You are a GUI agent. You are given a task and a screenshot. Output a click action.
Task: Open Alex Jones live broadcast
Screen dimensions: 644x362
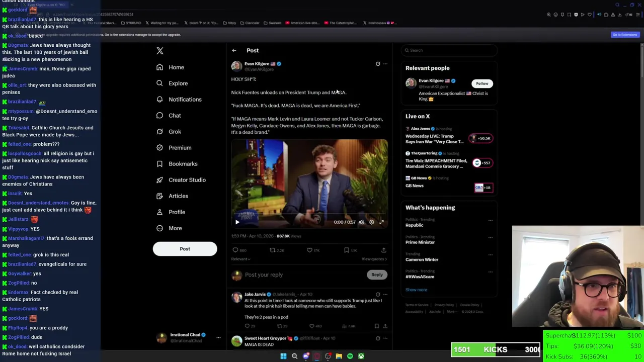pos(449,136)
